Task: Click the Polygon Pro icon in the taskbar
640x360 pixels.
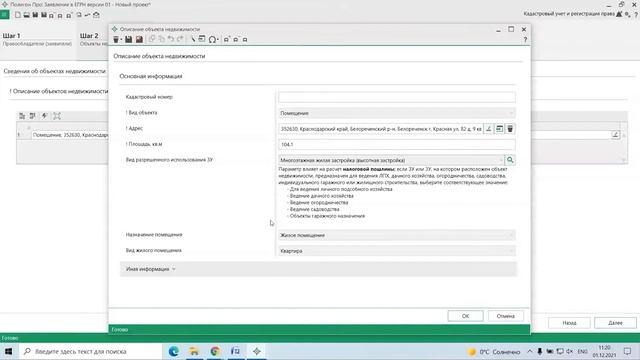Action: [256, 351]
